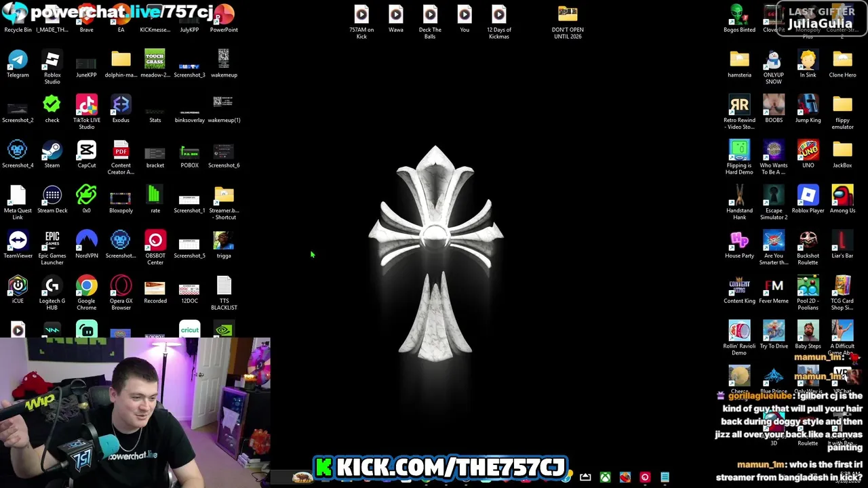The image size is (868, 488).
Task: Open the Baby Steps game shortcut
Action: pyautogui.click(x=808, y=335)
